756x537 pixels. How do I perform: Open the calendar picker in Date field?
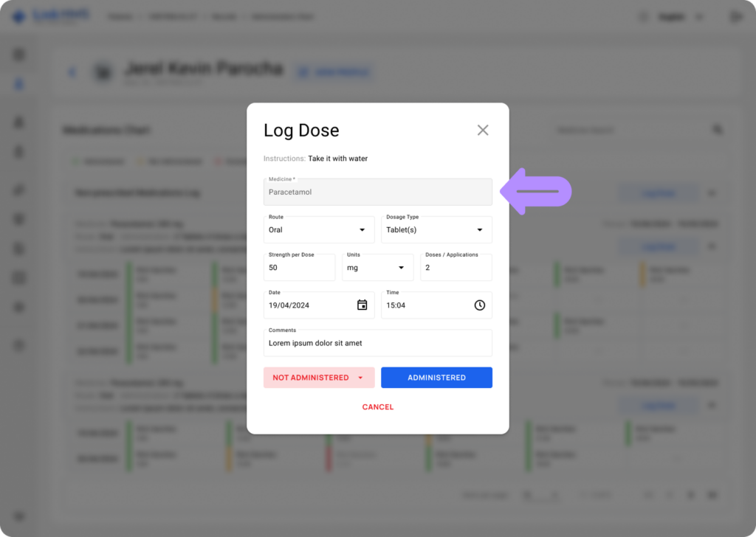click(x=362, y=305)
